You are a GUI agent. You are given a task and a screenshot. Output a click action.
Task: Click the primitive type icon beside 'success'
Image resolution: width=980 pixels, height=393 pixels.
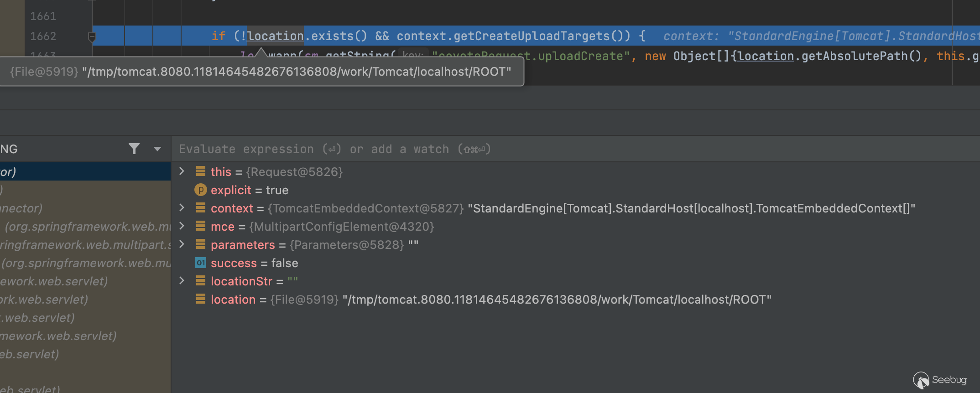(200, 263)
